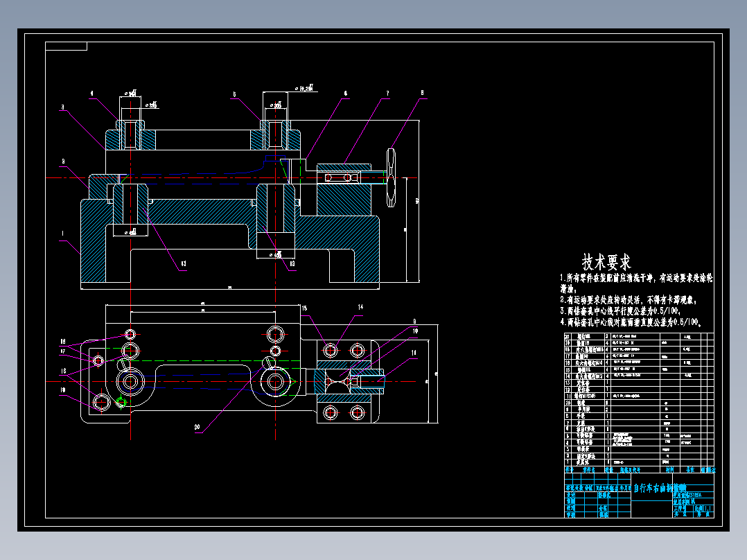
Task: Click part callout number 1 in the front view
Action: (x=62, y=234)
